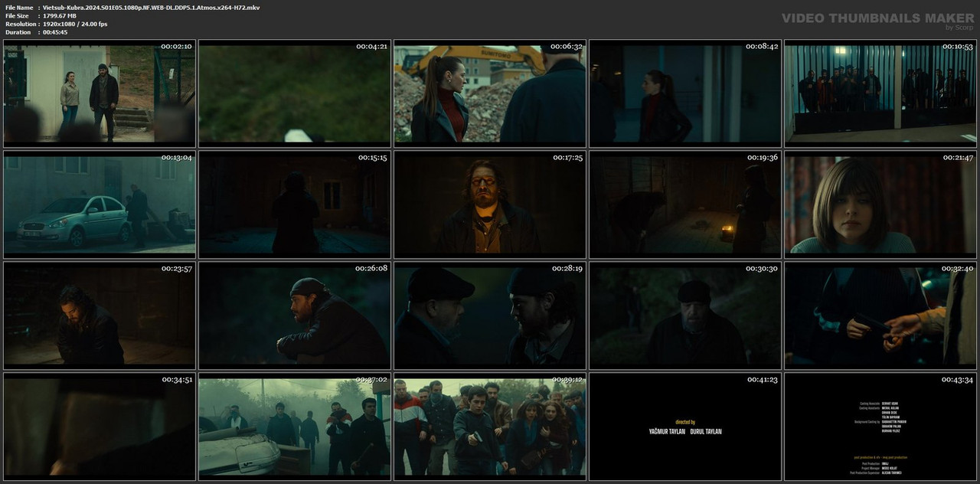Image resolution: width=980 pixels, height=484 pixels.
Task: Click the 'File Size' label
Action: click(x=17, y=15)
